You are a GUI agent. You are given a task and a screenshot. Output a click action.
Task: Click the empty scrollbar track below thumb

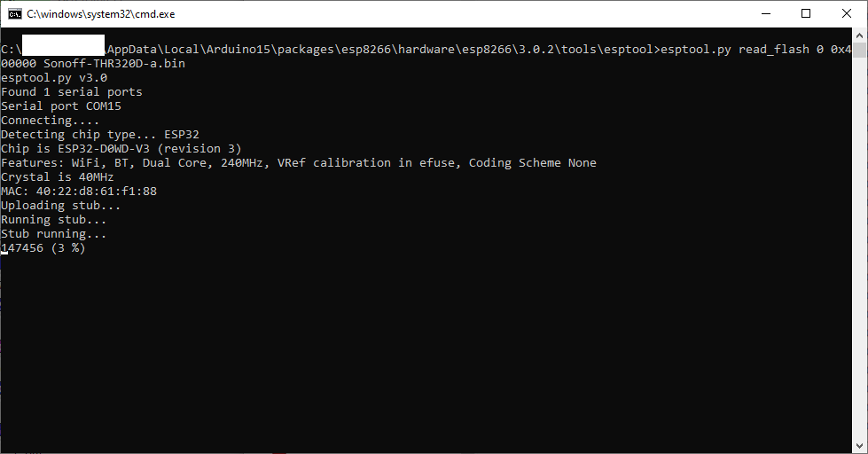(859, 248)
